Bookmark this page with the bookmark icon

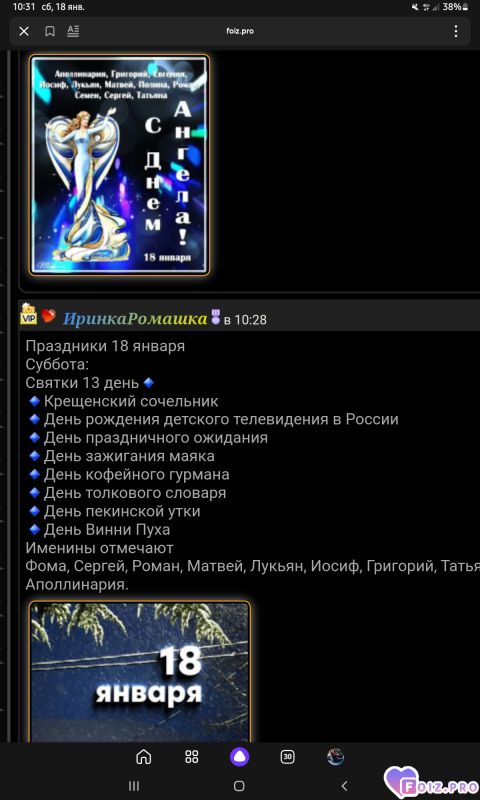pyautogui.click(x=50, y=32)
